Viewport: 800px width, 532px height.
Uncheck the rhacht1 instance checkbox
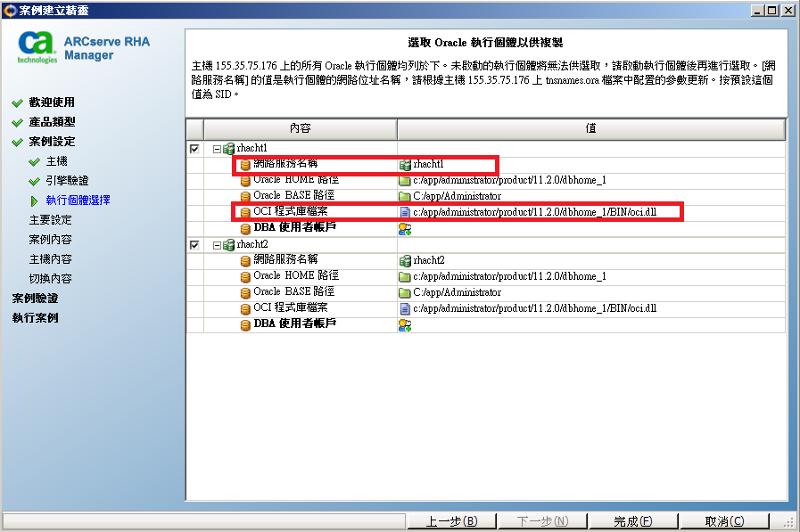[x=194, y=149]
